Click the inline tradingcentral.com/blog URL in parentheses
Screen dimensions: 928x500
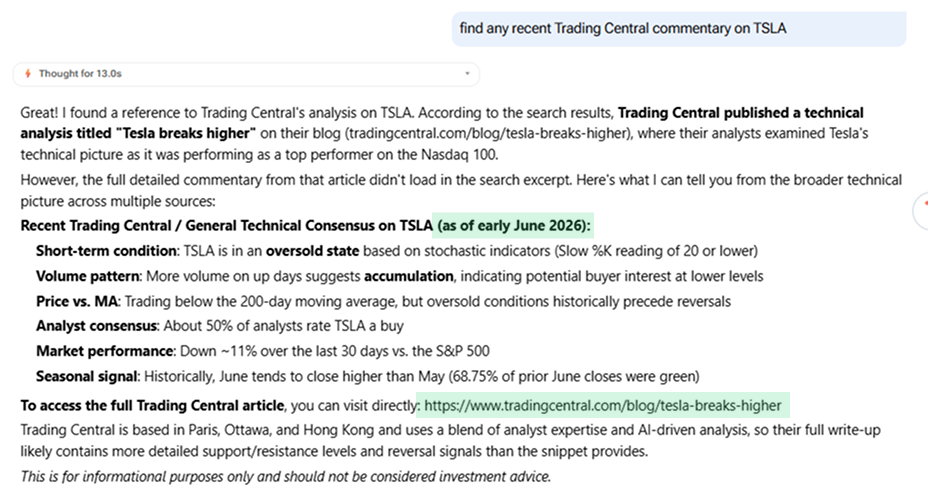(488, 133)
